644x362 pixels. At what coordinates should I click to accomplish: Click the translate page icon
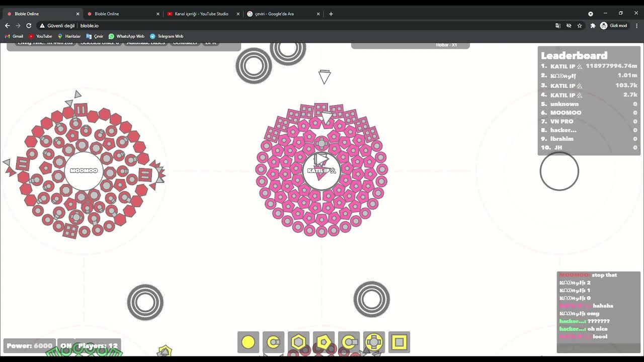[557, 26]
